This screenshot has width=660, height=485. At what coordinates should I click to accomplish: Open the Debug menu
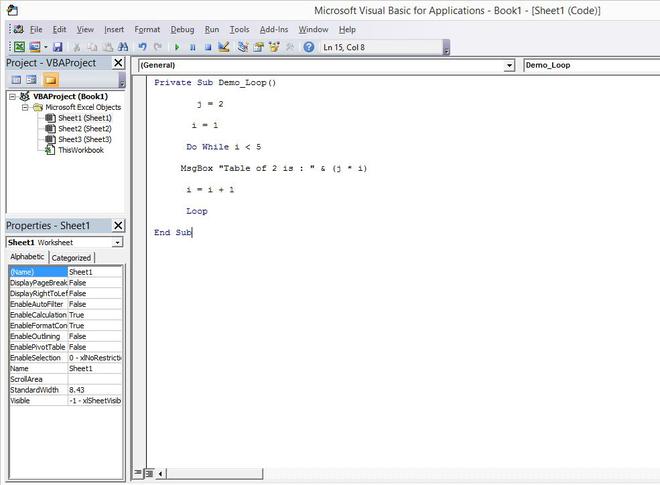pyautogui.click(x=182, y=29)
